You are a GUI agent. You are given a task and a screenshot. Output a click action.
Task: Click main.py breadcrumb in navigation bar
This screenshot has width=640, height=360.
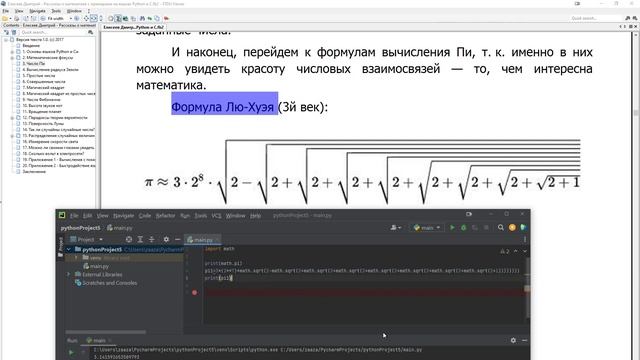pos(120,228)
